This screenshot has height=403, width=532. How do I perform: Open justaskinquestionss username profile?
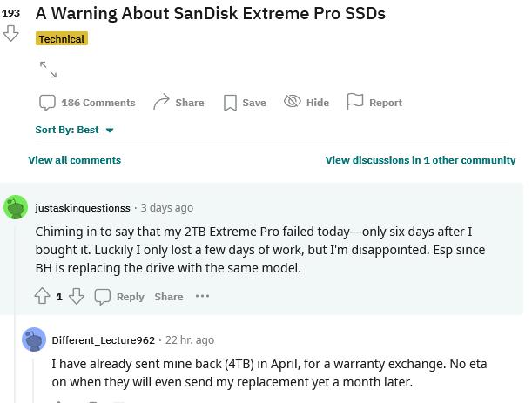[83, 208]
